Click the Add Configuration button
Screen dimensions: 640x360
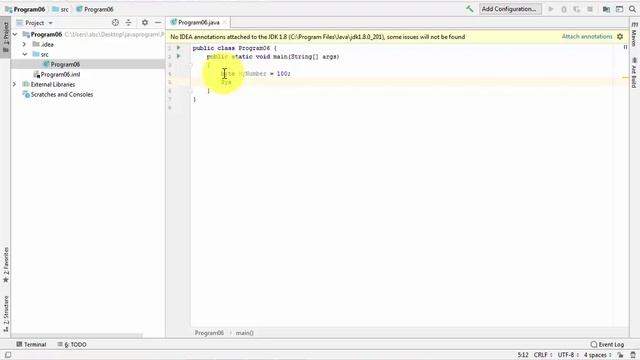509,9
